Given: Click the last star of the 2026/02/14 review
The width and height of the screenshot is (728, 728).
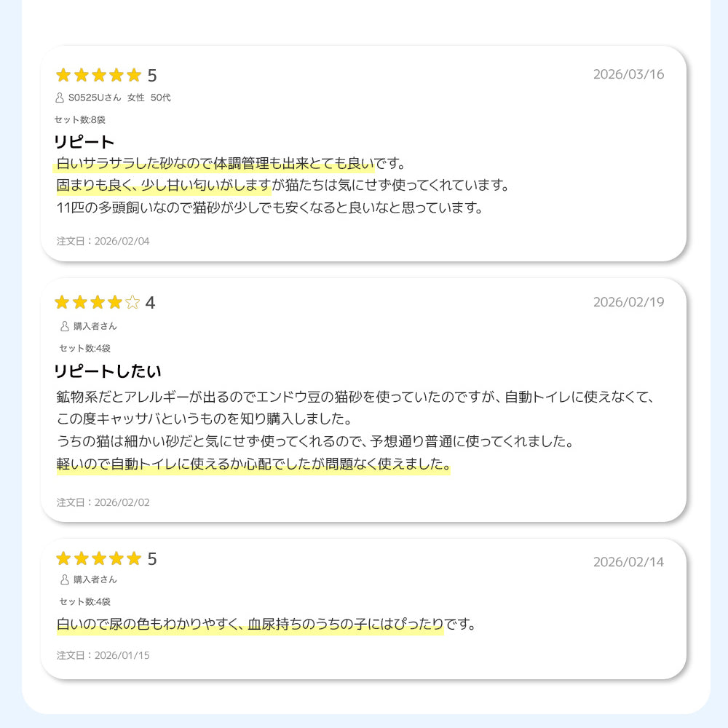Looking at the screenshot, I should [x=133, y=558].
